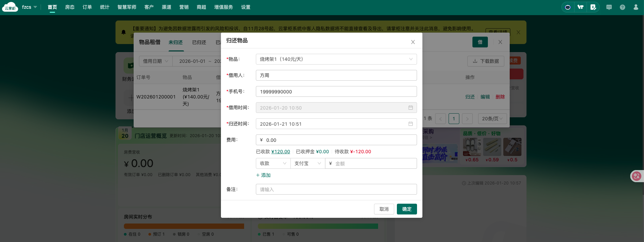This screenshot has width=644, height=242.
Task: Click the 下载数据 button
Action: coord(486,61)
